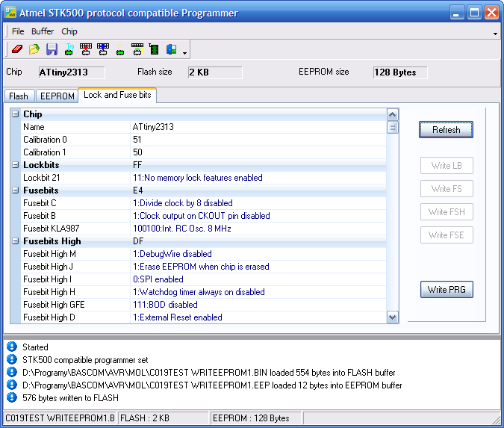Open the Buffer menu
This screenshot has width=504, height=428.
click(x=43, y=31)
